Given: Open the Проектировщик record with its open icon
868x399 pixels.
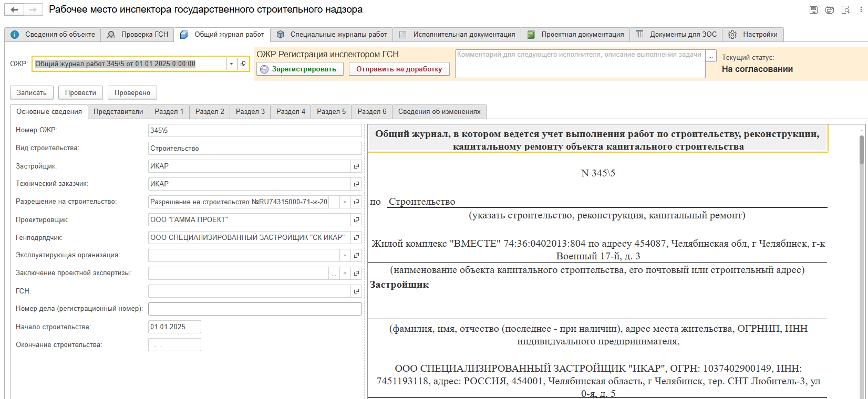Looking at the screenshot, I should tap(356, 220).
